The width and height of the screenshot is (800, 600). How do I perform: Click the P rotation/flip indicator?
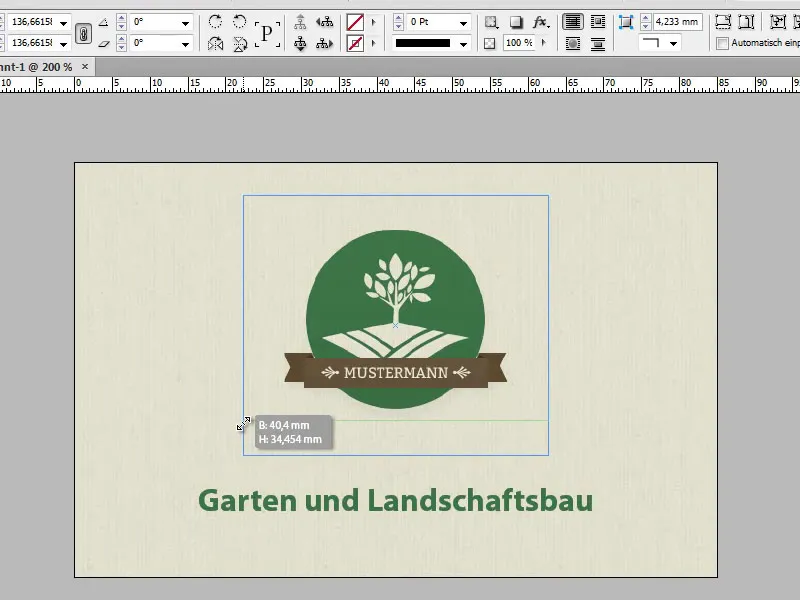pyautogui.click(x=267, y=34)
